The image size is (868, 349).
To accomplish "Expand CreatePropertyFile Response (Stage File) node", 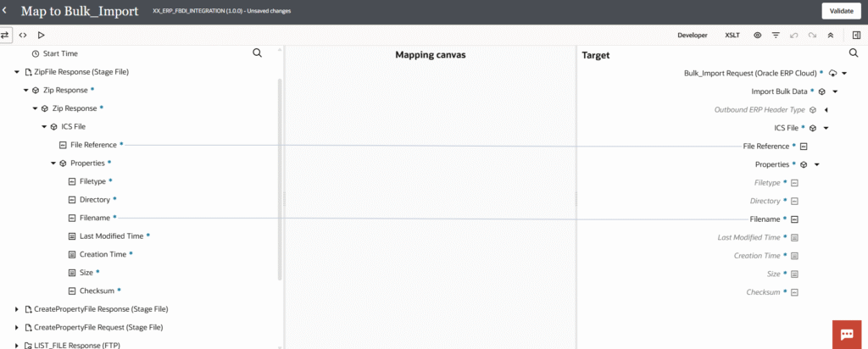I will pyautogui.click(x=17, y=308).
